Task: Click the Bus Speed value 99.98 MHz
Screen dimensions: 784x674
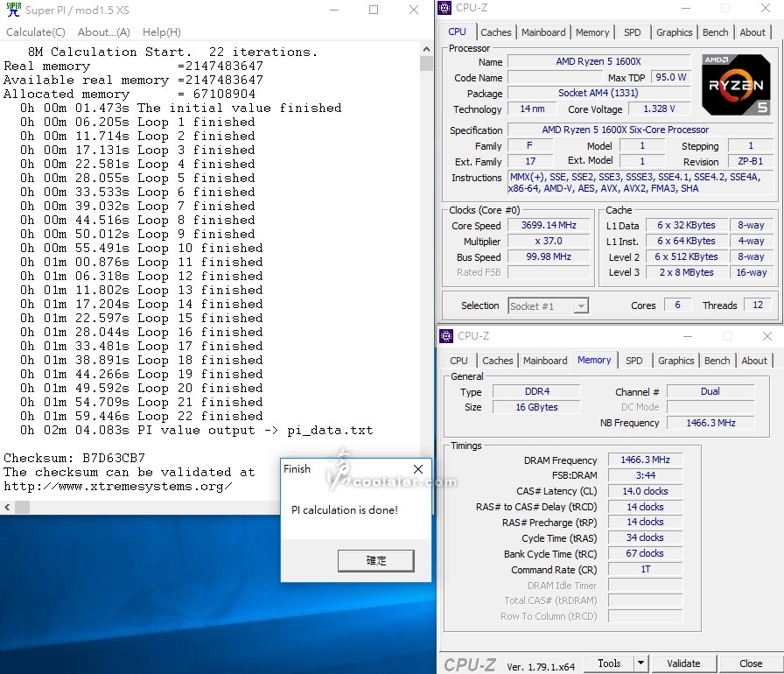Action: pos(549,257)
